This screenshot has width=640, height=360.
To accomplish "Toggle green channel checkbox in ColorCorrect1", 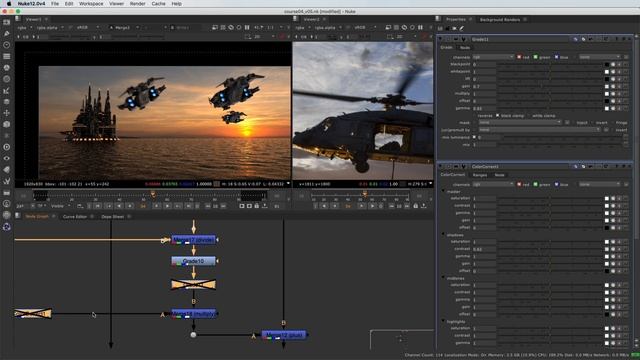I will [x=536, y=184].
